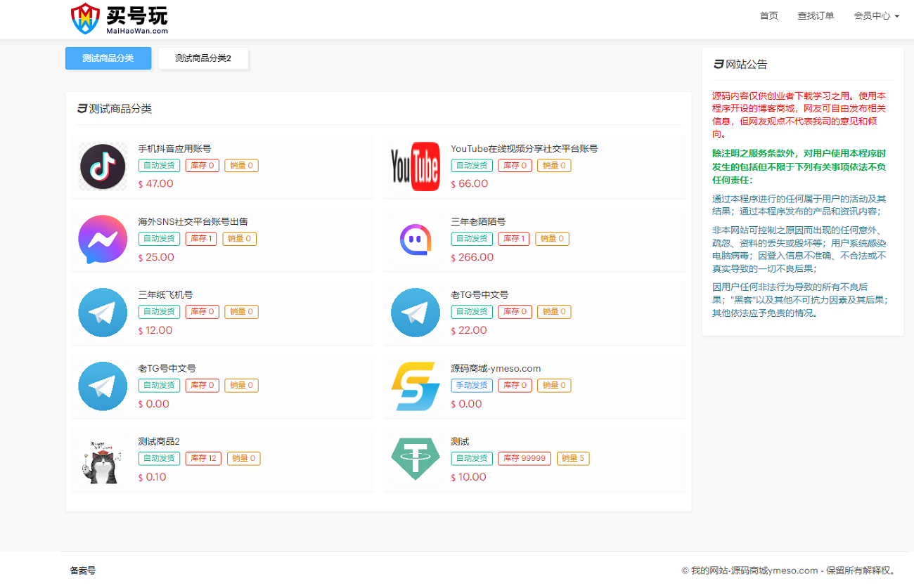Open 查找订单 in navigation
Screen dimensions: 914x588
[816, 15]
